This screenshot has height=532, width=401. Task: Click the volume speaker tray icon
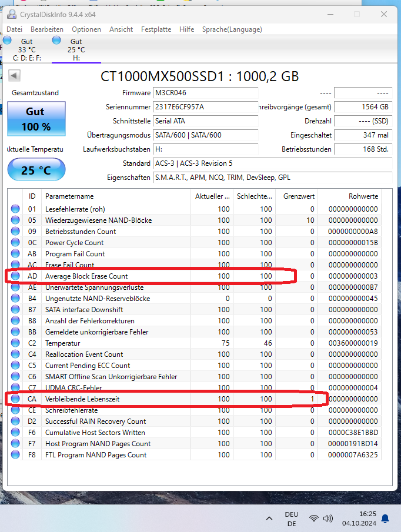coord(328,518)
